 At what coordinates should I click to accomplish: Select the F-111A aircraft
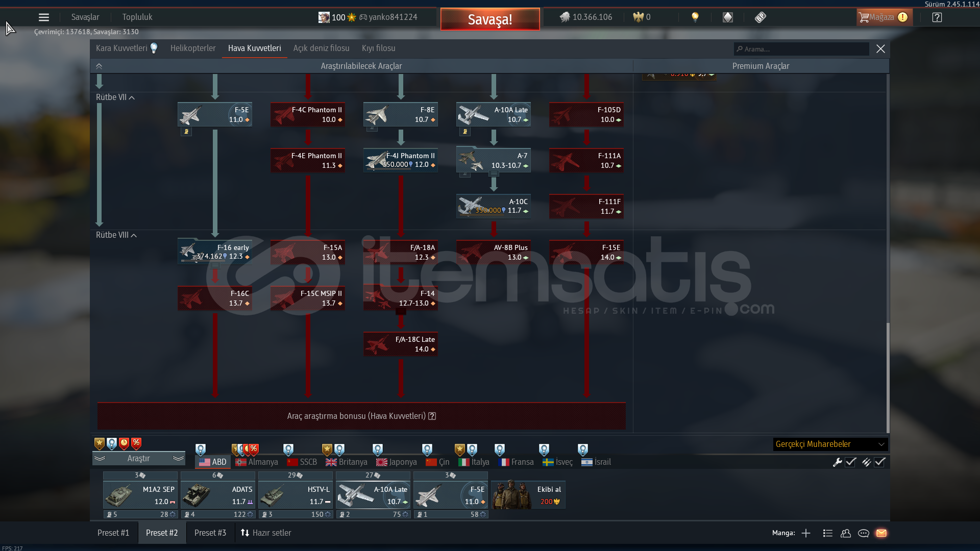click(x=586, y=161)
